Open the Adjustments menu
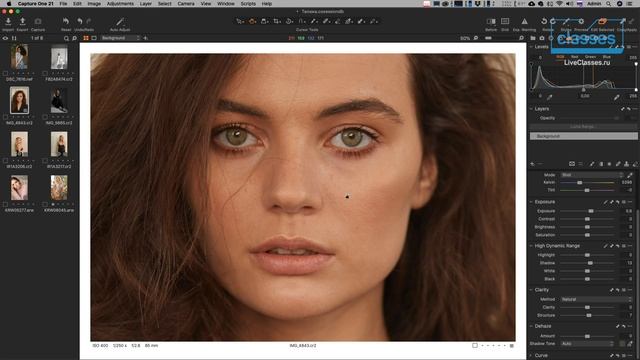 [x=120, y=4]
